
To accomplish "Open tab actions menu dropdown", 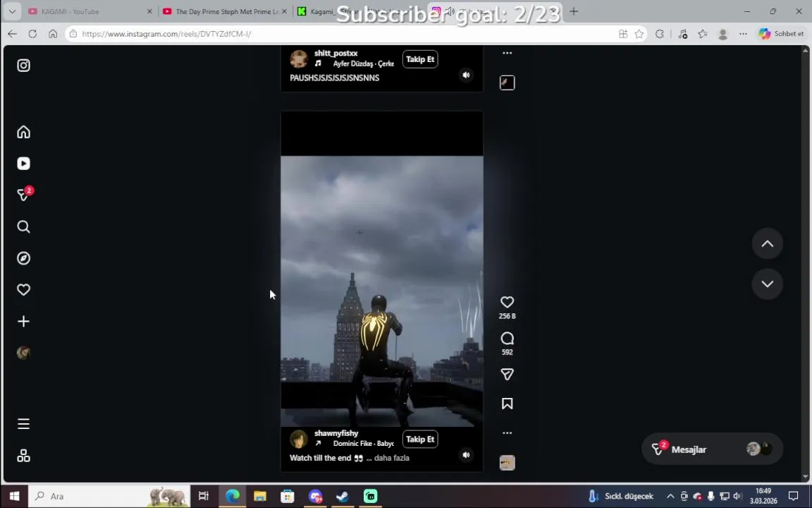I will point(12,11).
